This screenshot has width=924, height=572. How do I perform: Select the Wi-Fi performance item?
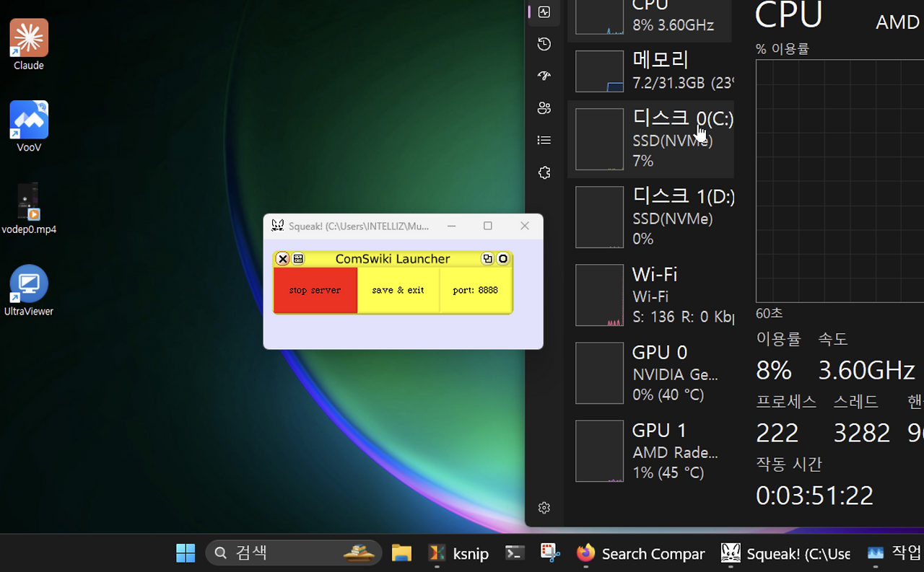pos(650,295)
